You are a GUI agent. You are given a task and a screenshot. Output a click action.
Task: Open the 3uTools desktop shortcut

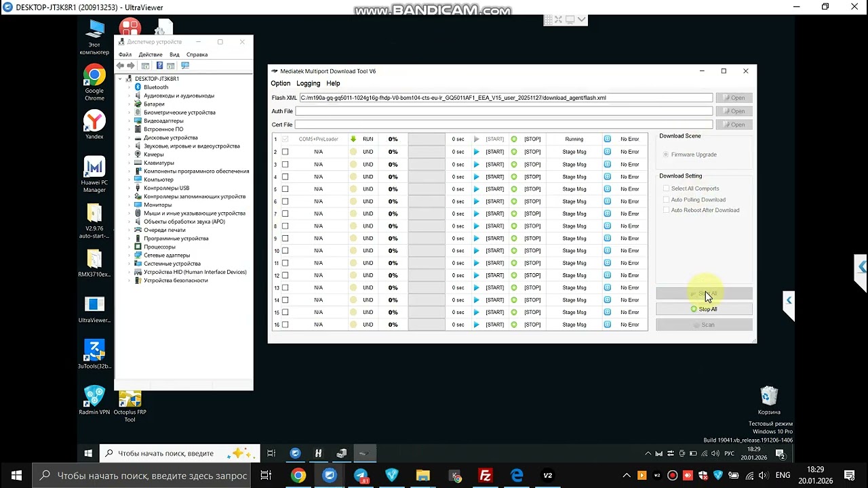click(94, 354)
